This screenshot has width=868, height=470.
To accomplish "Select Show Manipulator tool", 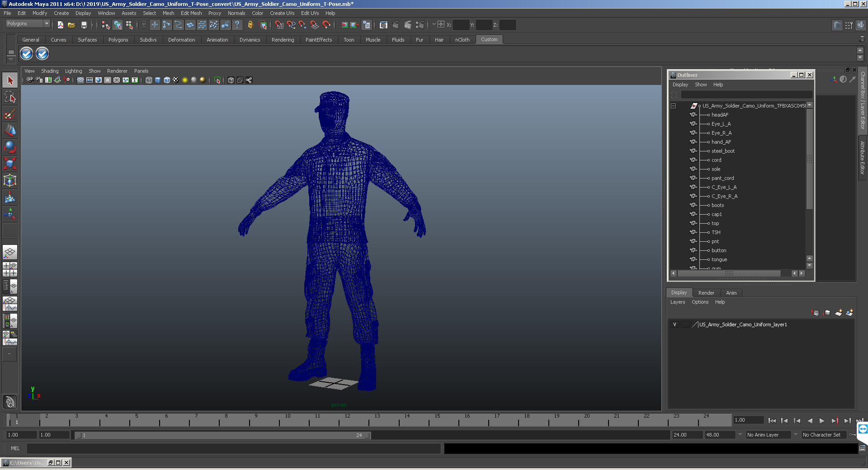I will tap(10, 213).
